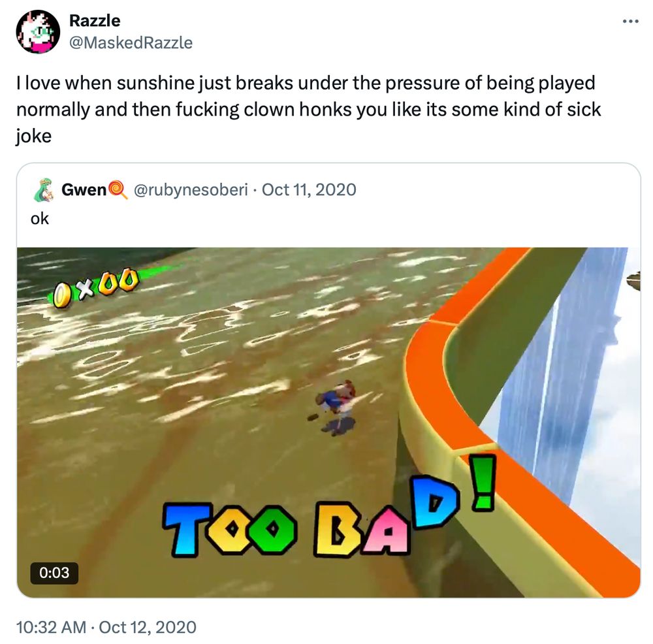Open Razzle's pixel-art profile avatar
The image size is (653, 644).
click(38, 31)
